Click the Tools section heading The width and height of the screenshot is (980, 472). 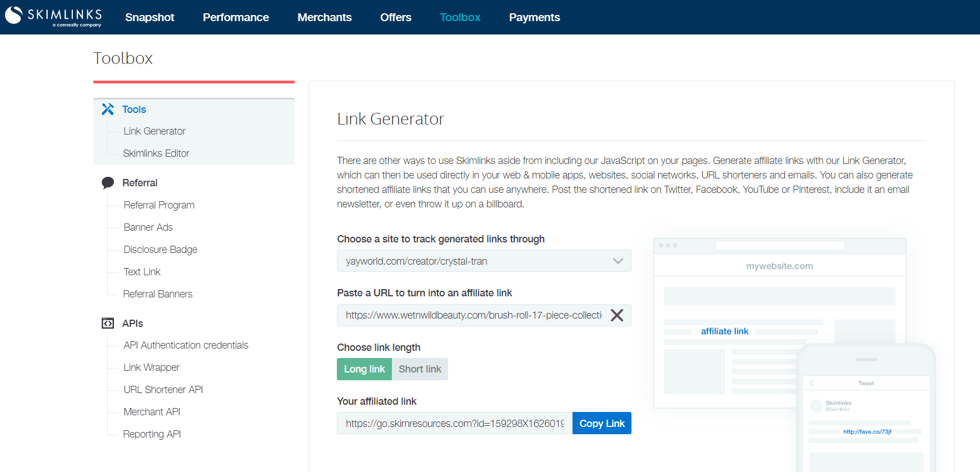pos(134,110)
